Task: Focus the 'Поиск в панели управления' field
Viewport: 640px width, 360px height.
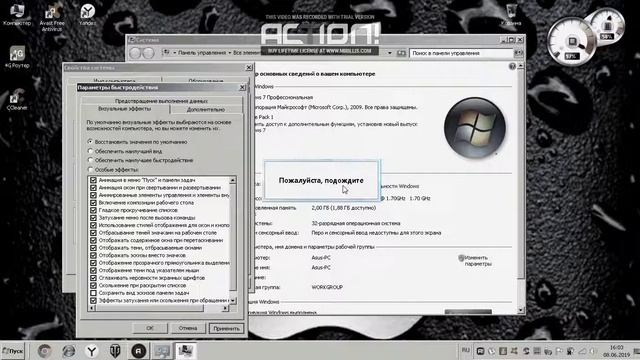Action: 462,53
